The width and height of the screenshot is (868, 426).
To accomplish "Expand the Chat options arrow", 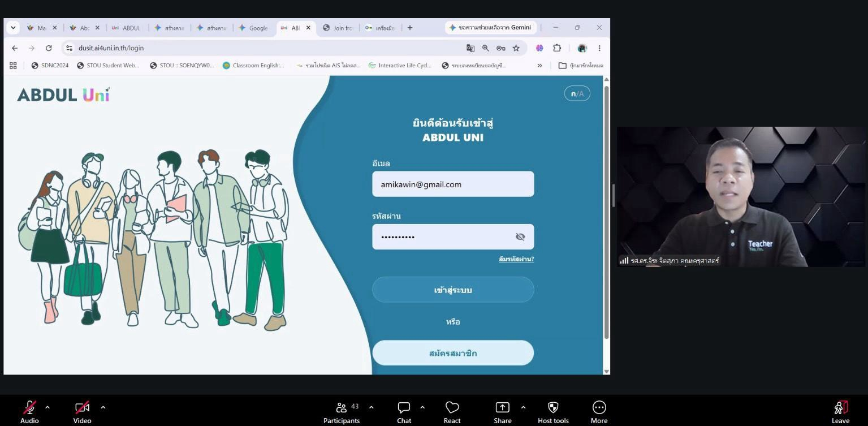I will [422, 407].
